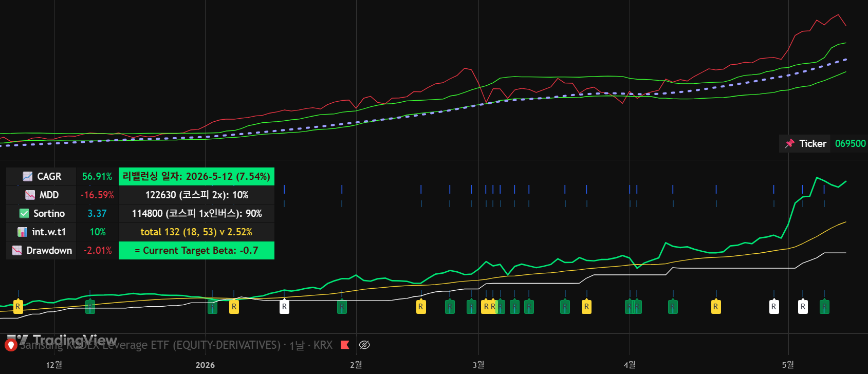Click the ticker value 069500
This screenshot has width=868, height=374.
(850, 144)
